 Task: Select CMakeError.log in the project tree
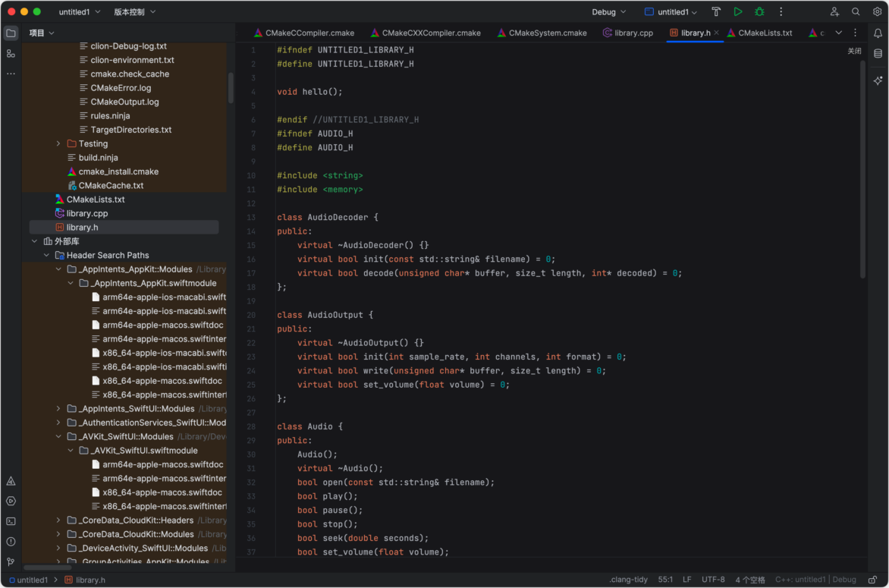pos(121,88)
